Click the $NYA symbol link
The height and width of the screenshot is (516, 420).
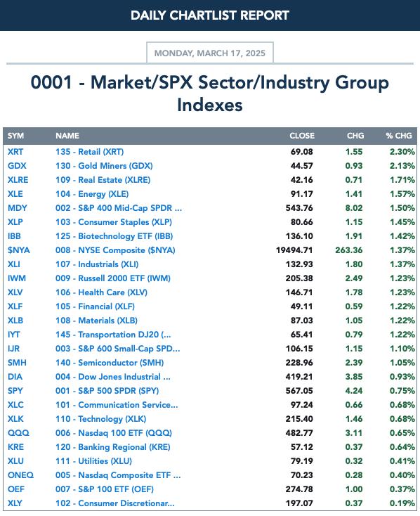(x=19, y=250)
